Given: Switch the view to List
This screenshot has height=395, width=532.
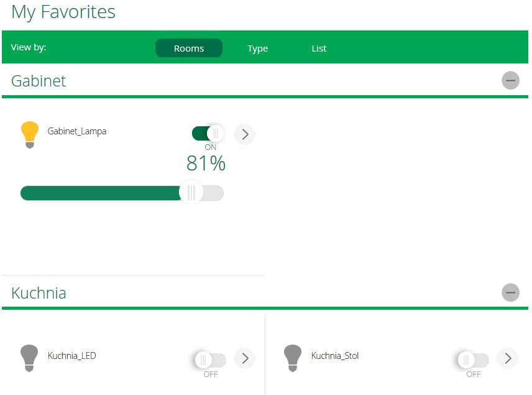Looking at the screenshot, I should click(x=319, y=49).
